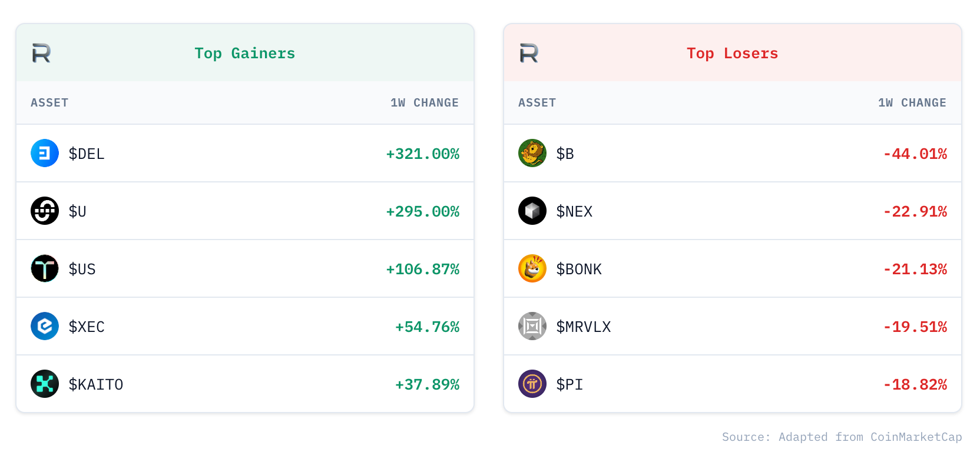Image resolution: width=980 pixels, height=452 pixels.
Task: Click the +321.00% change value
Action: click(423, 154)
